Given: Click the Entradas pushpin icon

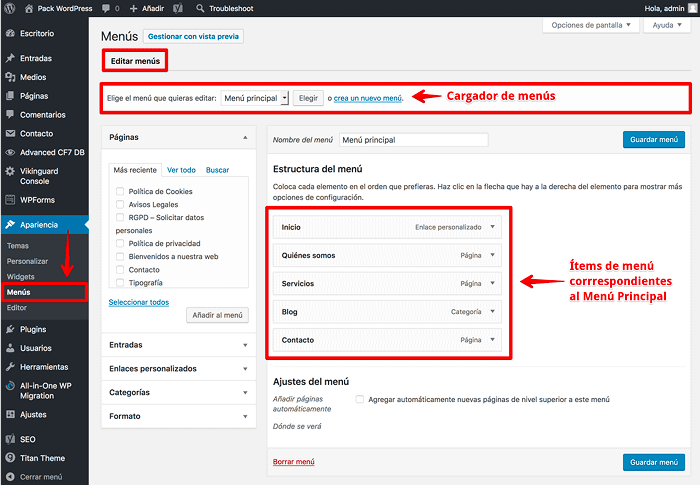Looking at the screenshot, I should (10, 58).
